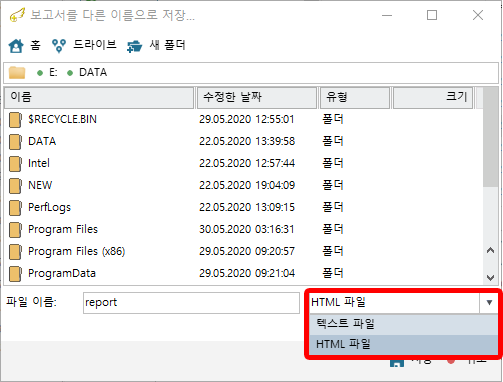Choose 텍스트 파일 from the dropdown list
The image size is (503, 382).
pos(403,324)
